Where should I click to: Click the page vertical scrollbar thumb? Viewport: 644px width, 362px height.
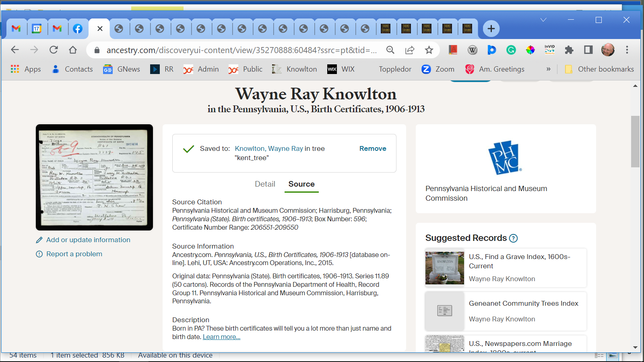(x=635, y=141)
